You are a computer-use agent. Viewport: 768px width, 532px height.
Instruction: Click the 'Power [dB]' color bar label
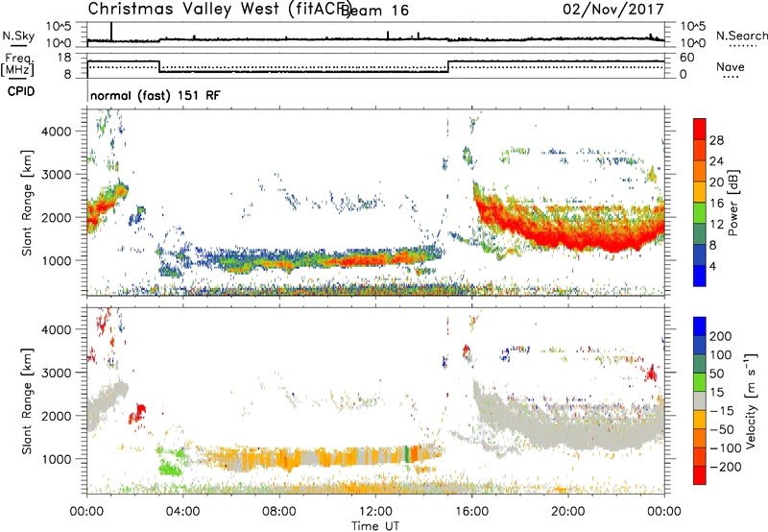[x=732, y=203]
